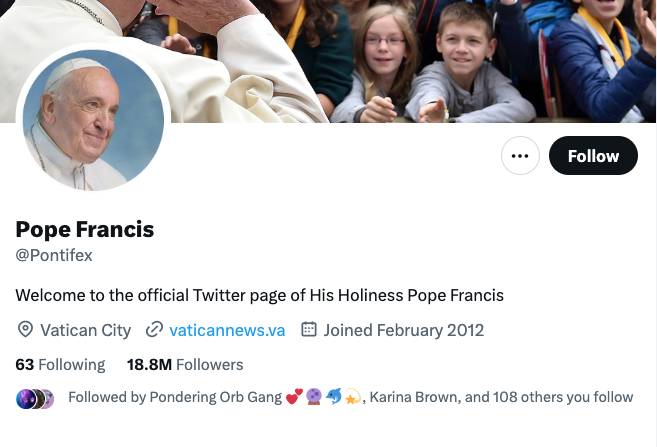Show the 18.8M Followers list

point(185,364)
